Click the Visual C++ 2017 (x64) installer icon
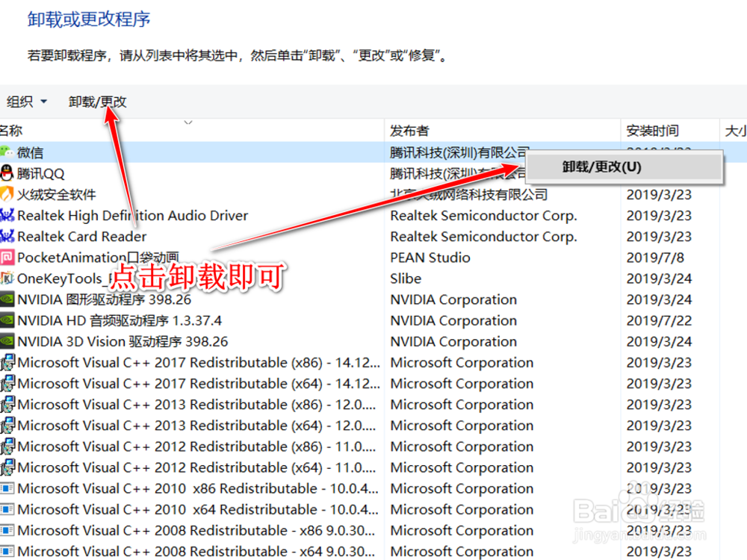This screenshot has height=560, width=747. (x=7, y=383)
